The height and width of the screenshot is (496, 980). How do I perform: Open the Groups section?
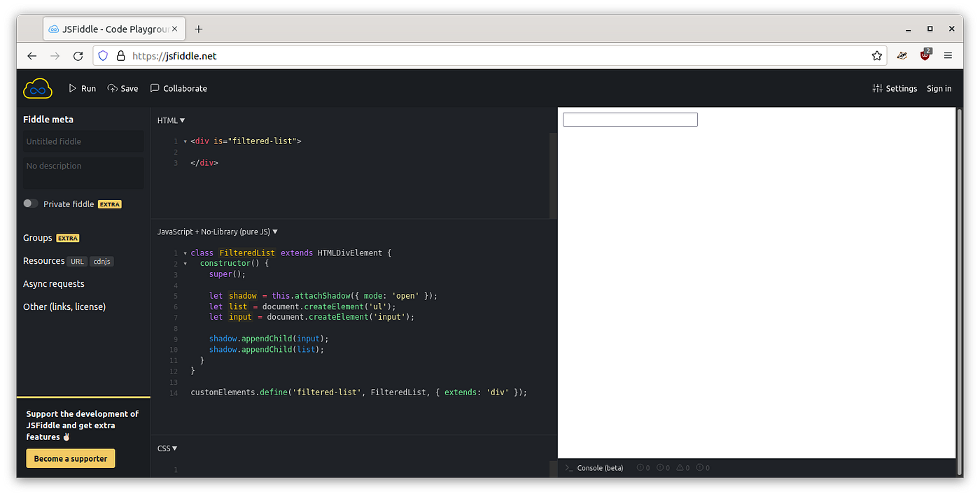pyautogui.click(x=37, y=238)
